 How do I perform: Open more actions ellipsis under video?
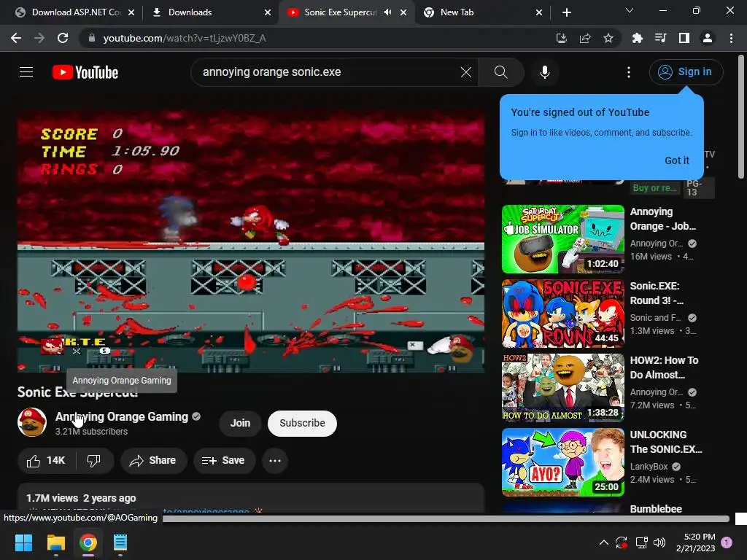[x=275, y=461]
